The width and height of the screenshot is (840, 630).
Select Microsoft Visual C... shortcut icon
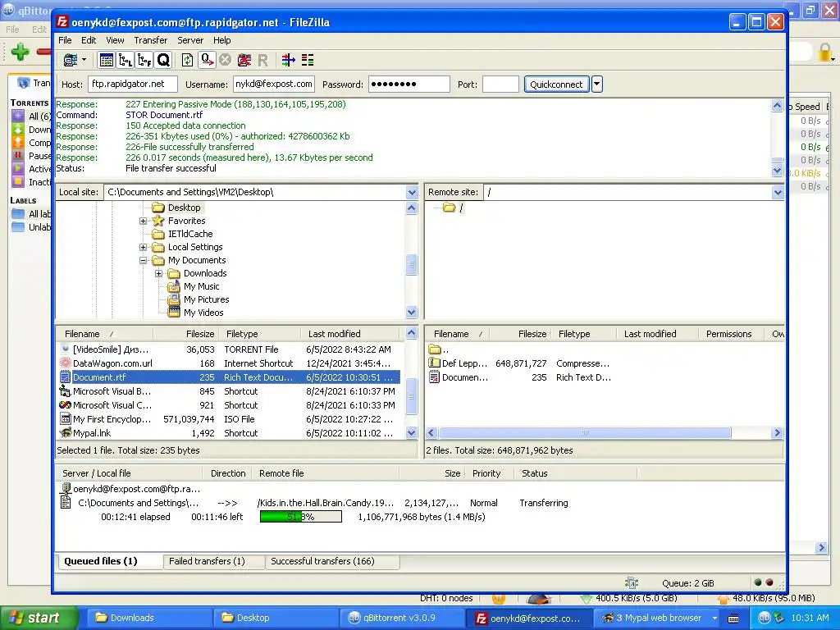pyautogui.click(x=66, y=405)
